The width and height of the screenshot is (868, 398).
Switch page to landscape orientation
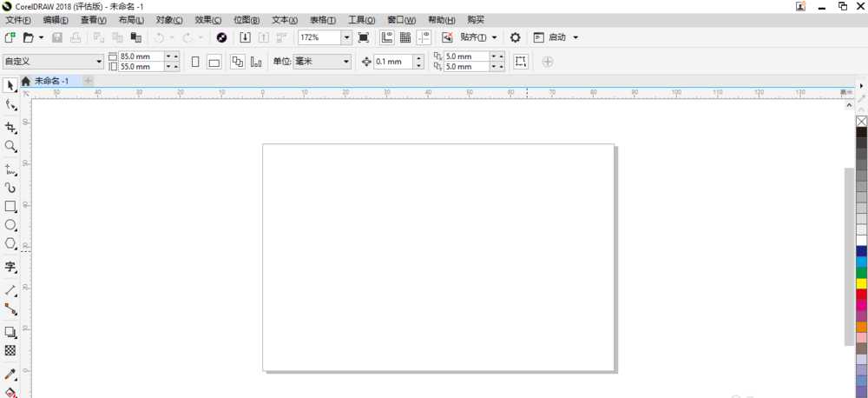click(x=214, y=62)
